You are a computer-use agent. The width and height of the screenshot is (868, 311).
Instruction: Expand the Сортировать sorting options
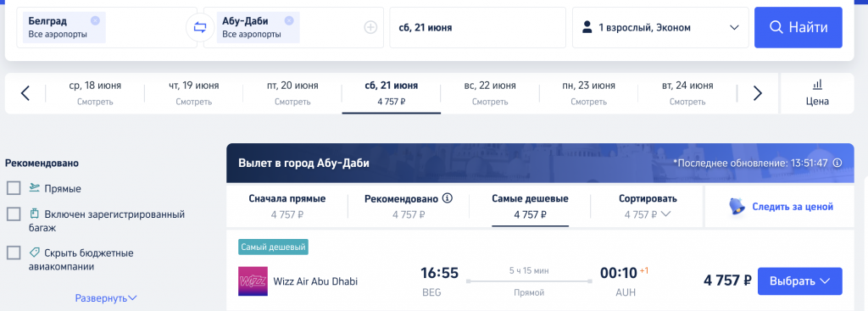[x=648, y=207]
